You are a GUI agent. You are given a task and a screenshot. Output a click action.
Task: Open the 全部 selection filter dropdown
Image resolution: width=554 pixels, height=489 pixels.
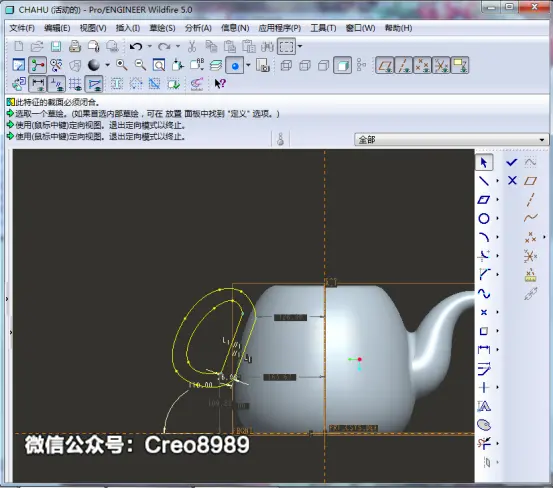point(452,140)
